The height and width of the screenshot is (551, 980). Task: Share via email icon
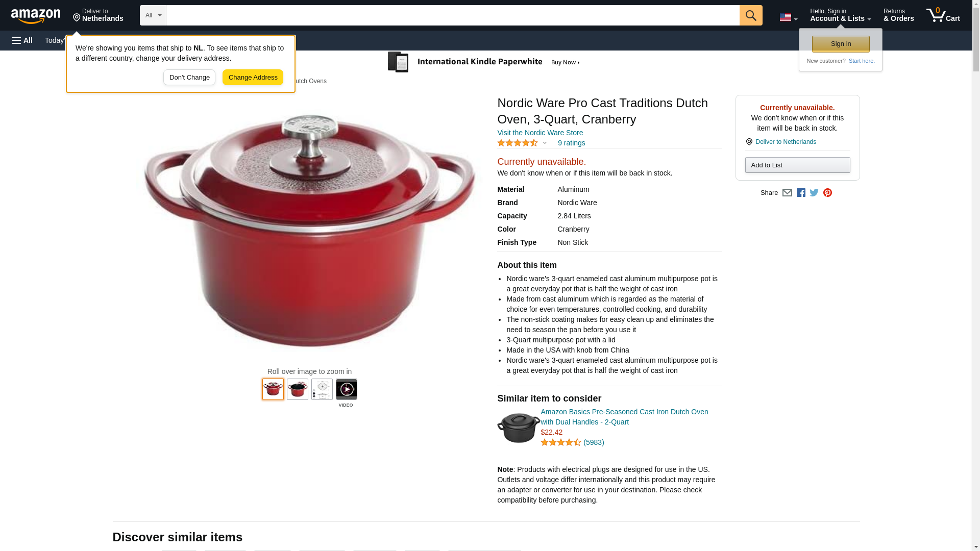[787, 193]
